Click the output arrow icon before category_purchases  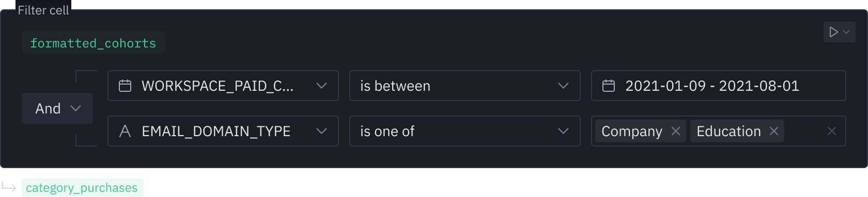(x=9, y=187)
